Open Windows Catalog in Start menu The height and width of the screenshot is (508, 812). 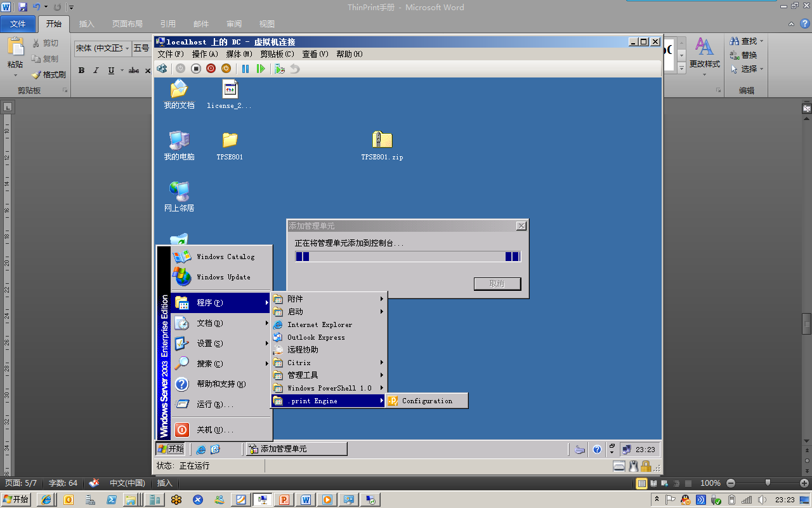coord(221,257)
